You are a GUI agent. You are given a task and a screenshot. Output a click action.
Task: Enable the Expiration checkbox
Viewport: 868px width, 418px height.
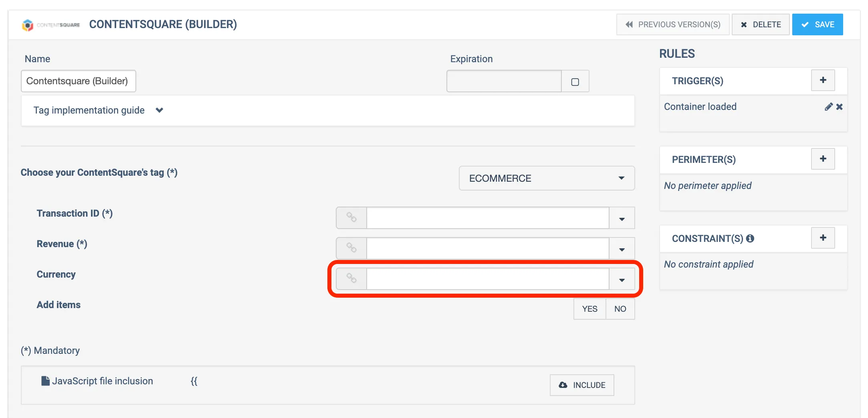click(575, 81)
